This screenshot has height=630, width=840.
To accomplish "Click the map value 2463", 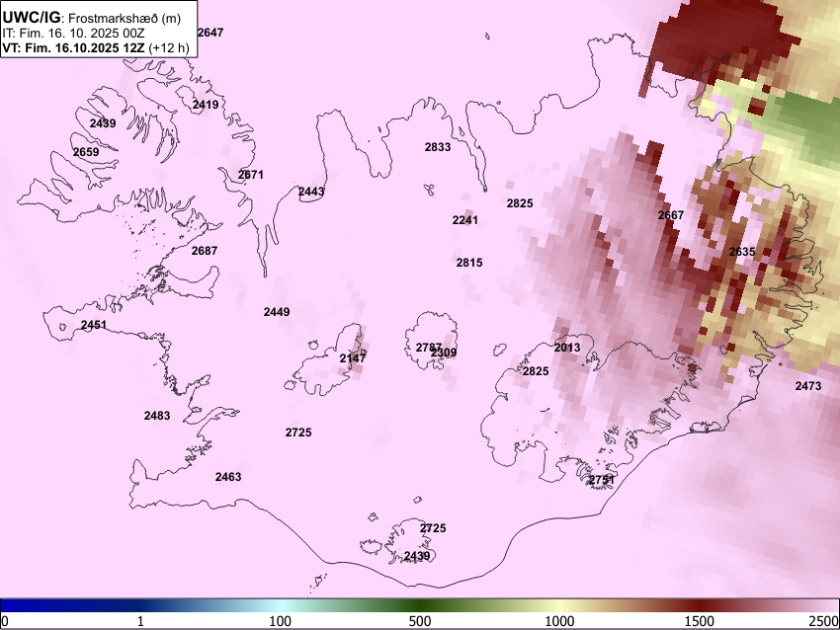I will tap(228, 477).
